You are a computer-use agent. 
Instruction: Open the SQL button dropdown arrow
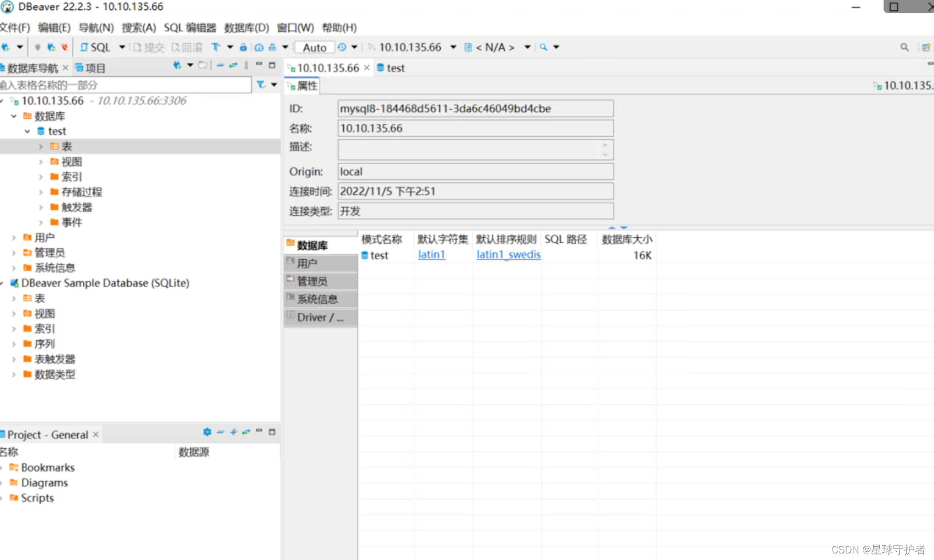coord(122,47)
